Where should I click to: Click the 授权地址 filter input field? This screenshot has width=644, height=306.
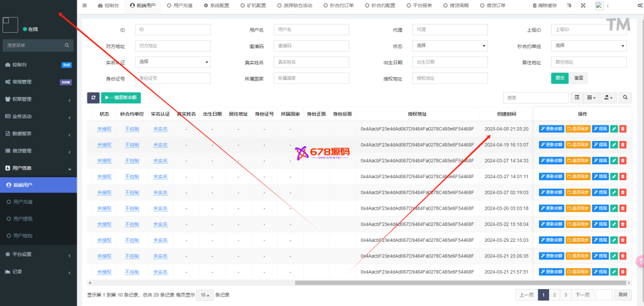click(x=450, y=78)
